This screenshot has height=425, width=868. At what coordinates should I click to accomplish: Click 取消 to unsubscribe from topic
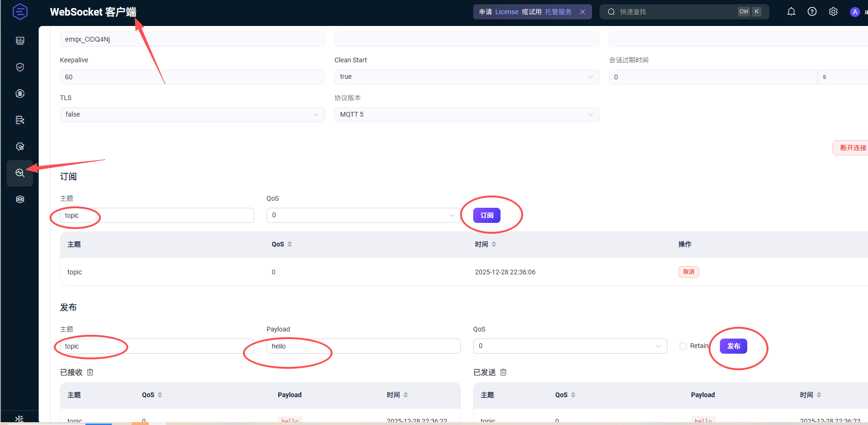click(x=689, y=272)
